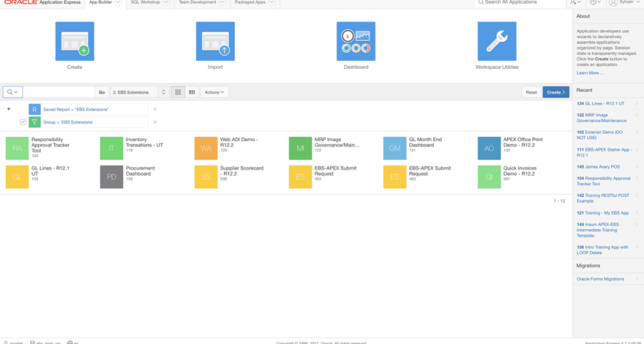Screen dimensions: 644x344
Task: Open MRP Image Governance MI icon
Action: (300, 149)
